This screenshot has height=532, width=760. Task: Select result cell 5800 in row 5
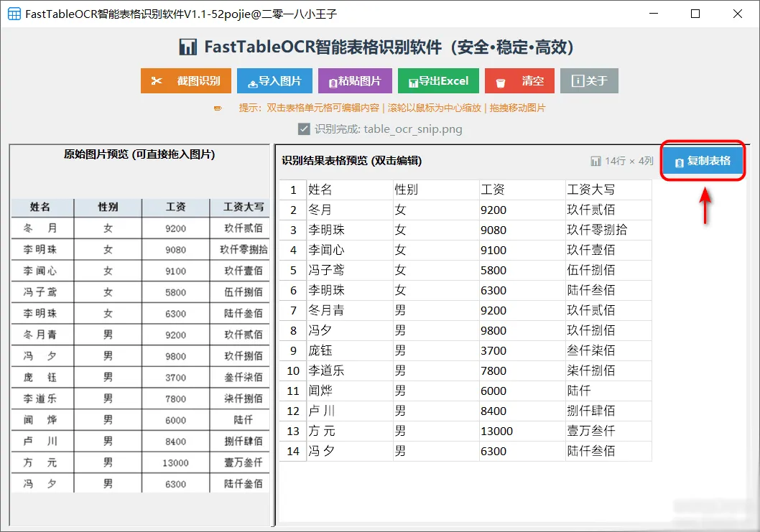click(522, 270)
